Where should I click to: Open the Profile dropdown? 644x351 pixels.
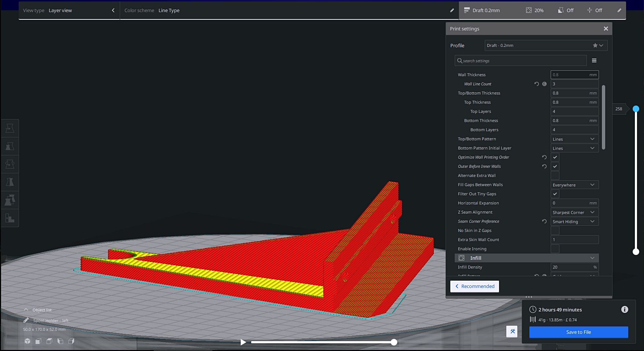(546, 45)
